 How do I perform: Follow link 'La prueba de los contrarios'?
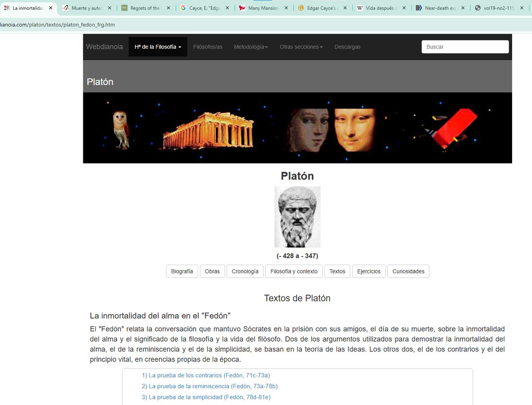(206, 375)
